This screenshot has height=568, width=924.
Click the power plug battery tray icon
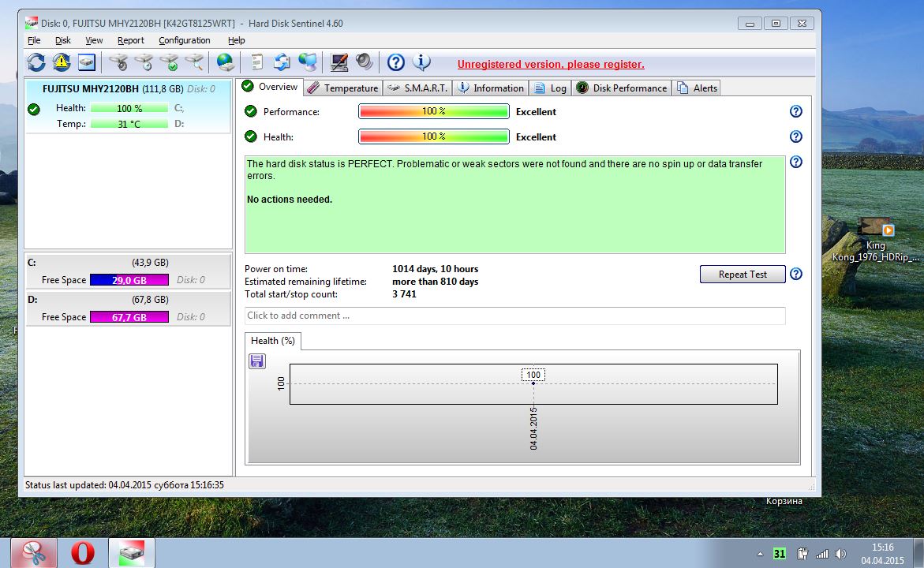click(802, 554)
